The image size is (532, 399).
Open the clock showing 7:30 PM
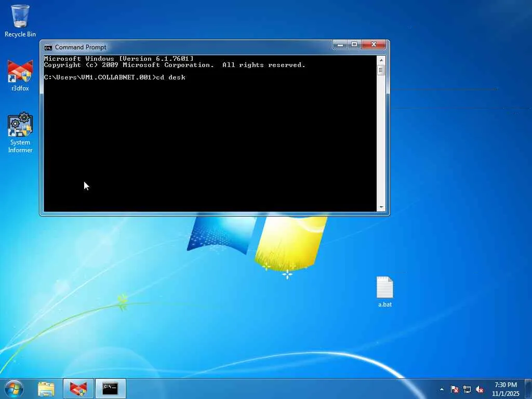(x=506, y=389)
